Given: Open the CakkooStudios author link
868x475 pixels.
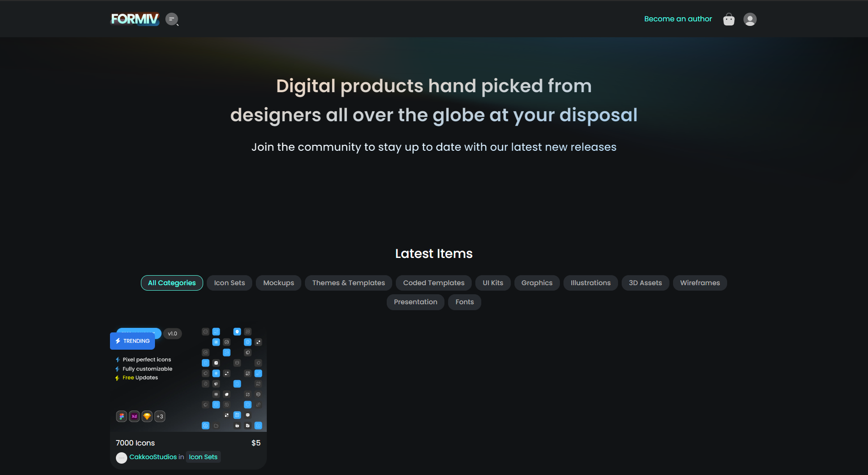Looking at the screenshot, I should click(x=153, y=457).
